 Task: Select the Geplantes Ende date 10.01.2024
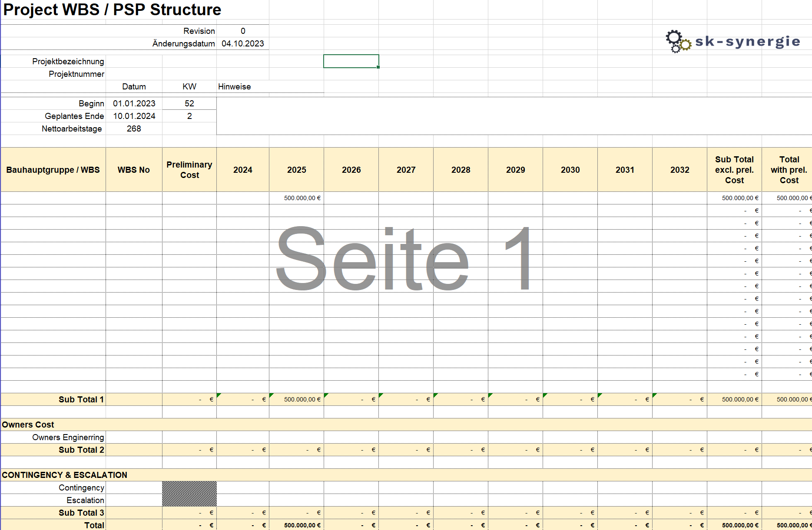pyautogui.click(x=134, y=116)
